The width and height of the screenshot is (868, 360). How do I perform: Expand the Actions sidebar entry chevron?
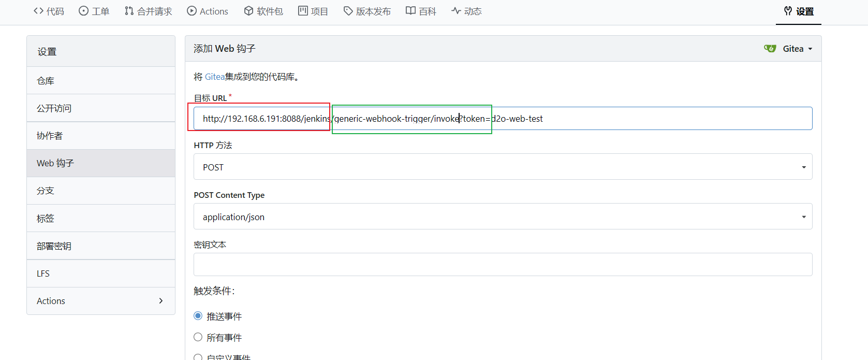pos(161,301)
